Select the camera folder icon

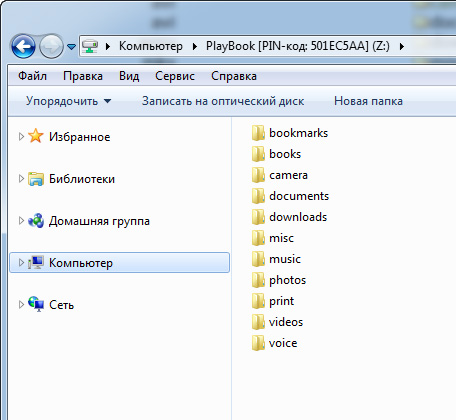pyautogui.click(x=258, y=175)
